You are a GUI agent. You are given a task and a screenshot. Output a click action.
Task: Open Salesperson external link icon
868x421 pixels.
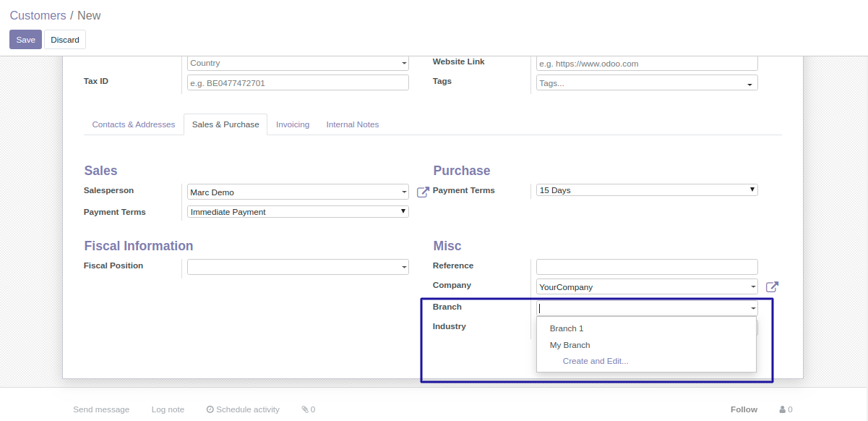pos(423,192)
